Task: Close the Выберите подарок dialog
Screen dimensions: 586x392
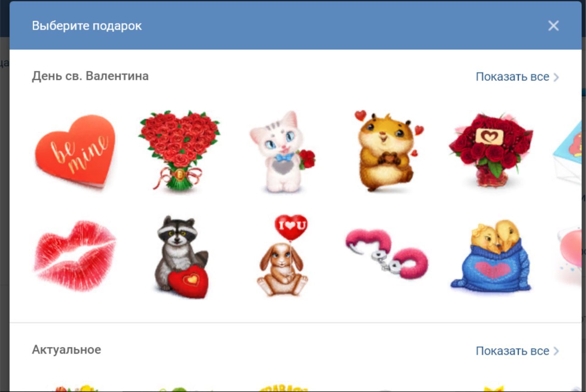Action: point(553,26)
